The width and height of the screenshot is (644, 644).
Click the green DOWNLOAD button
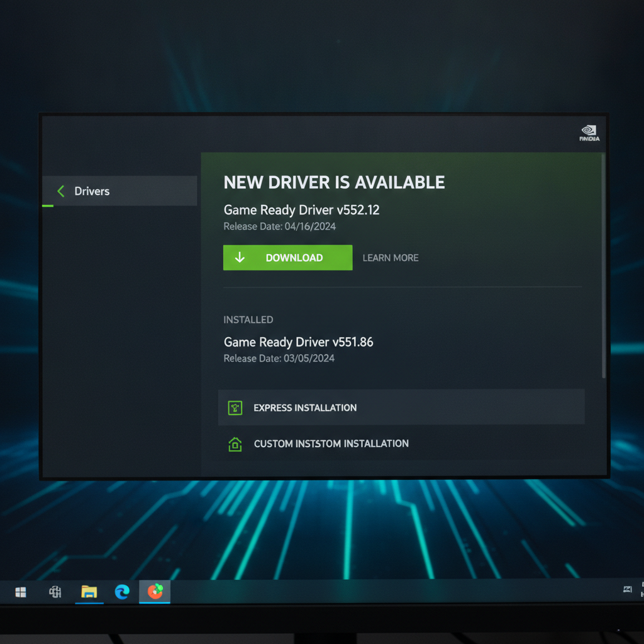pos(287,257)
